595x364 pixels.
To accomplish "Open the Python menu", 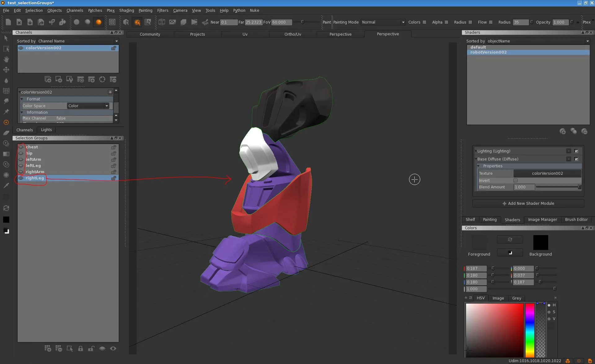I will click(239, 10).
